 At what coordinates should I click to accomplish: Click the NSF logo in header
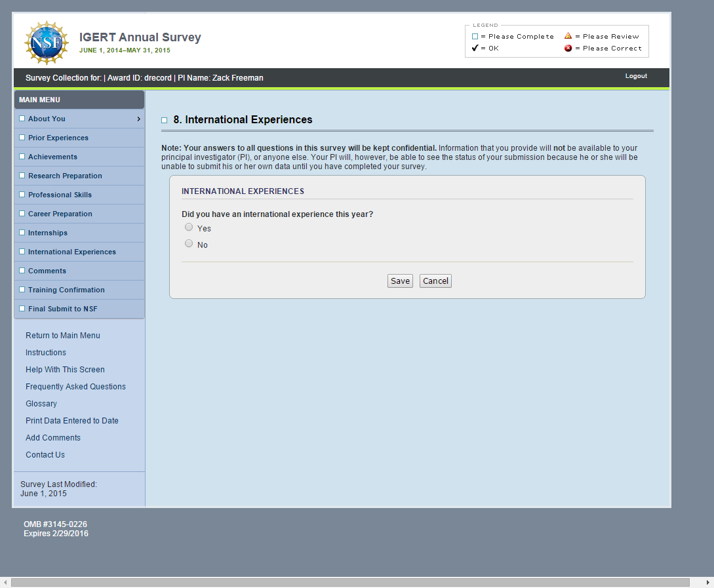[x=47, y=42]
